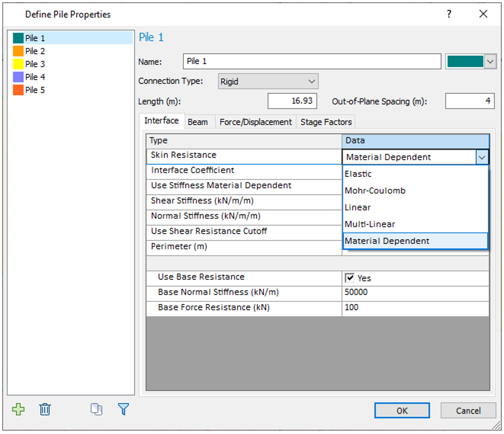This screenshot has height=434, width=504.
Task: Click the Copy pile properties icon
Action: [96, 409]
